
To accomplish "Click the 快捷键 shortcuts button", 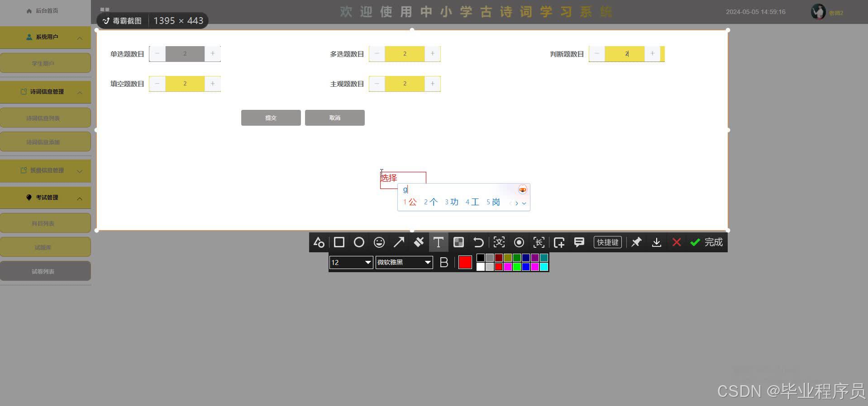I will [607, 242].
